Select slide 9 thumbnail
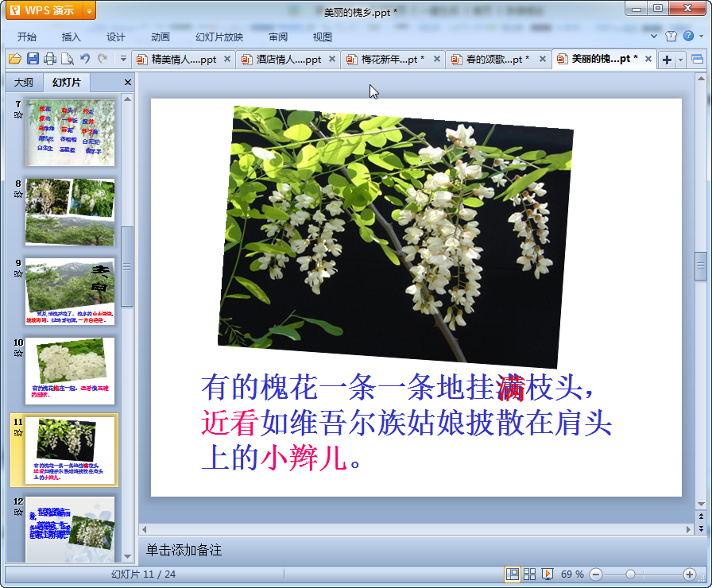Image resolution: width=712 pixels, height=588 pixels. pyautogui.click(x=70, y=292)
